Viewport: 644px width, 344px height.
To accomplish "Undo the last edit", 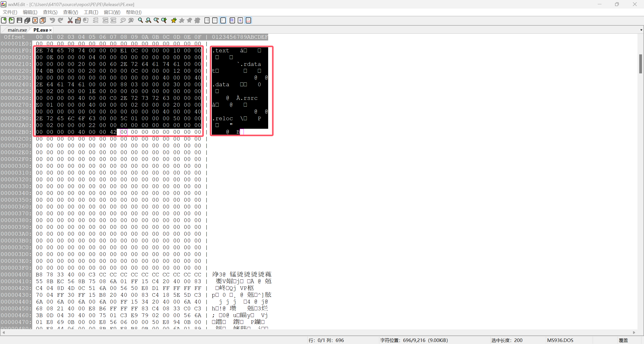I will tap(52, 20).
